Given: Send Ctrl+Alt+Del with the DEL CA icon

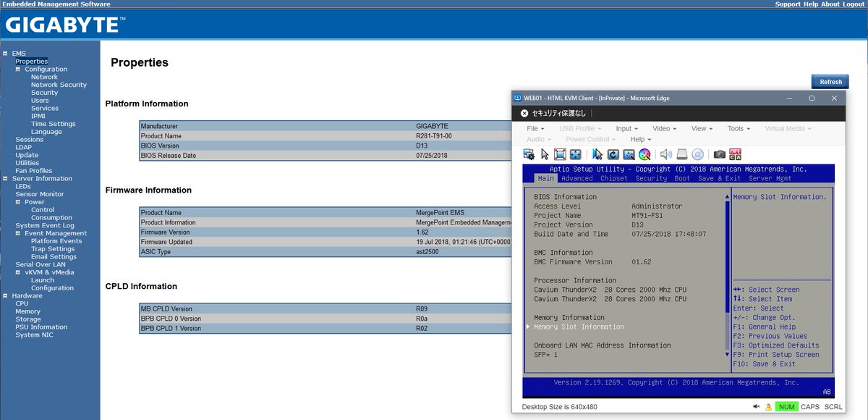Looking at the screenshot, I should point(736,154).
